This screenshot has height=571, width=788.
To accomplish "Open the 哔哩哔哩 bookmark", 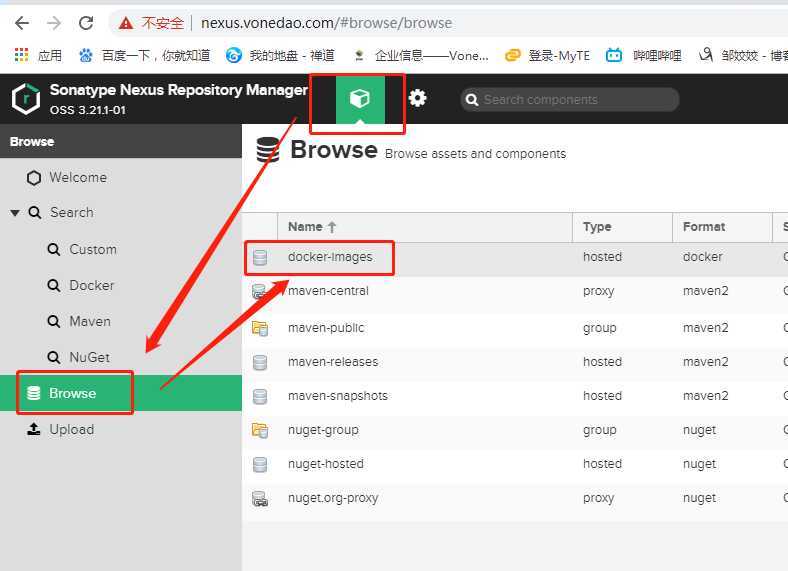I will [x=644, y=55].
